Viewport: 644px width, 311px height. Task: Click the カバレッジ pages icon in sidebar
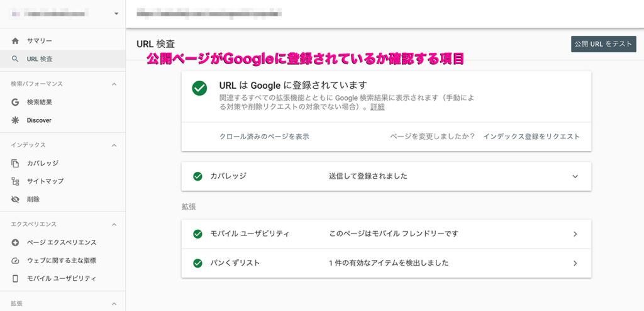[15, 163]
